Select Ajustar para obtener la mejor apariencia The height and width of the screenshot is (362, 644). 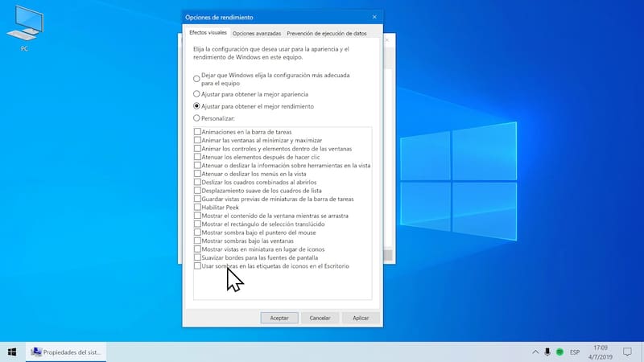coord(196,94)
